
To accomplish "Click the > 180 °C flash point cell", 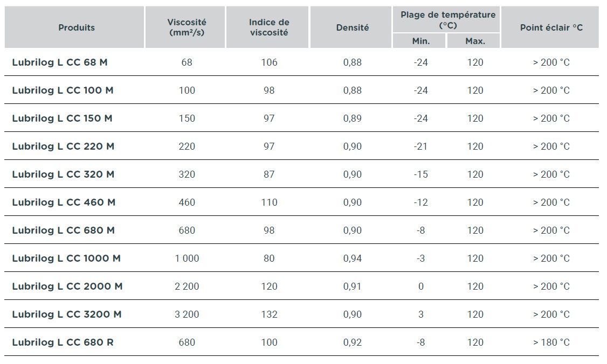I will [x=551, y=342].
